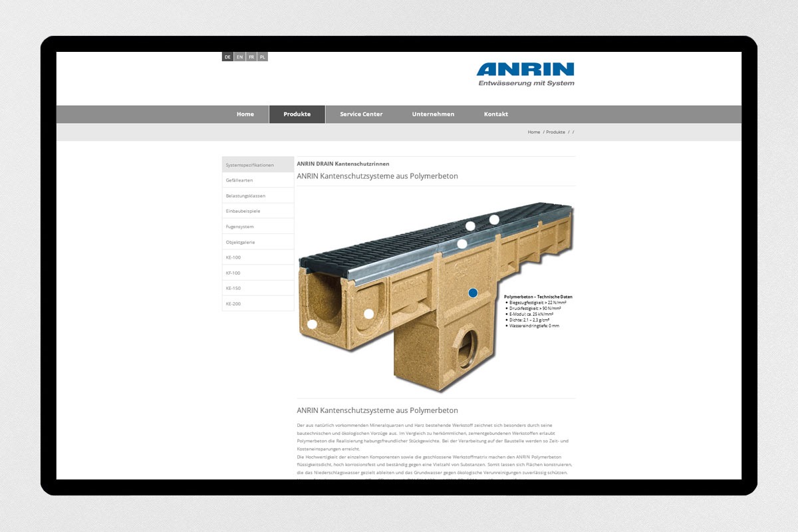Screen dimensions: 798x532
Task: Click the blue hotspot on the channel body
Action: click(x=473, y=293)
